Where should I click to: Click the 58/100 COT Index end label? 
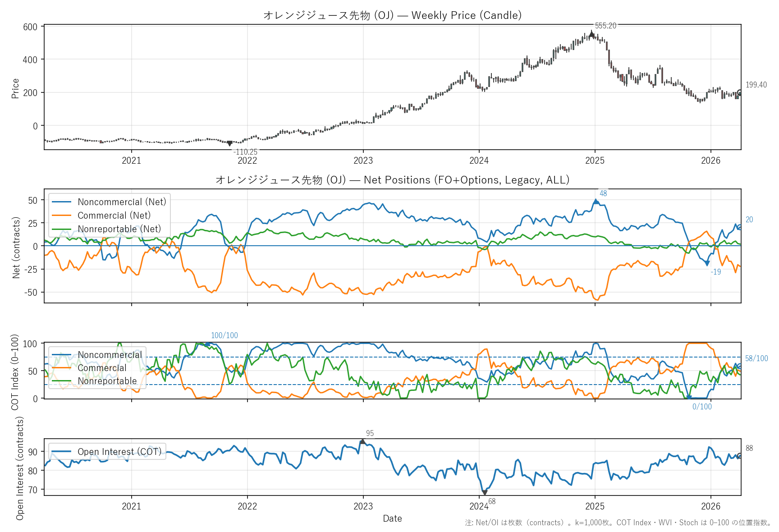click(756, 358)
